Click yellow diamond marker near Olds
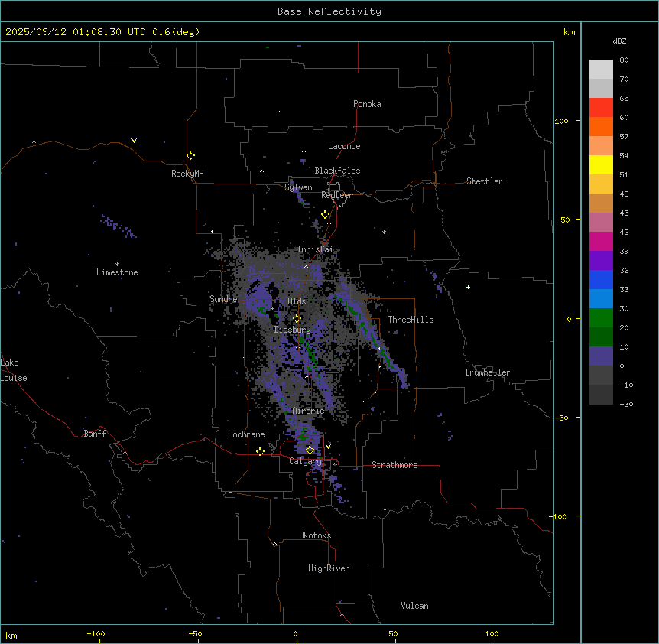The height and width of the screenshot is (644, 659). [x=297, y=319]
